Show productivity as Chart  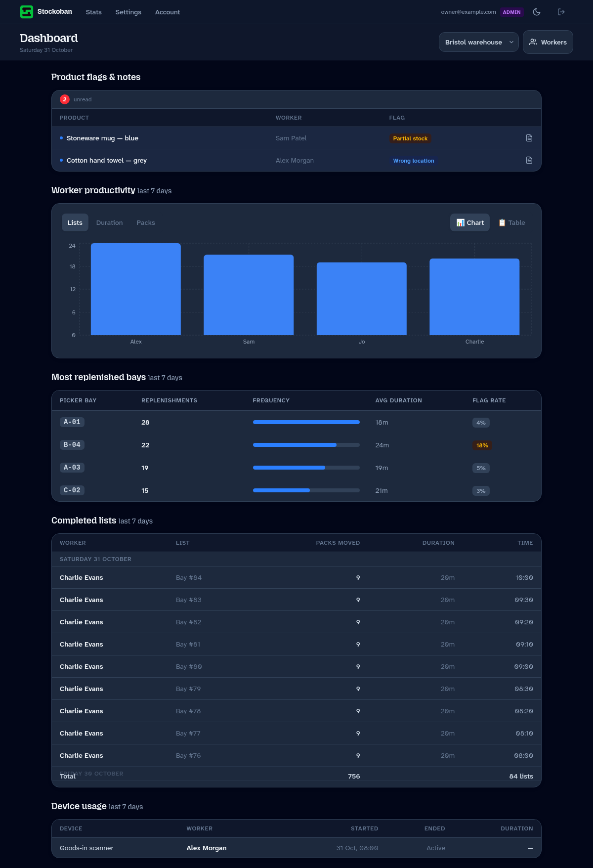pos(470,222)
